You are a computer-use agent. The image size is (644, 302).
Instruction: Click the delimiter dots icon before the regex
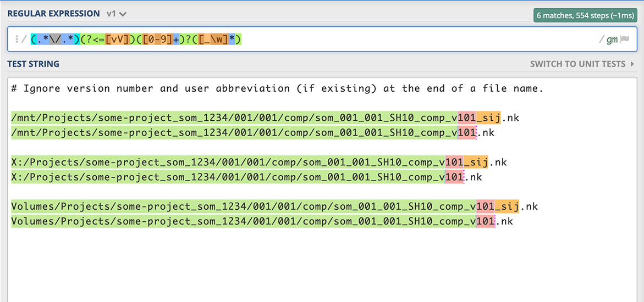(x=16, y=40)
